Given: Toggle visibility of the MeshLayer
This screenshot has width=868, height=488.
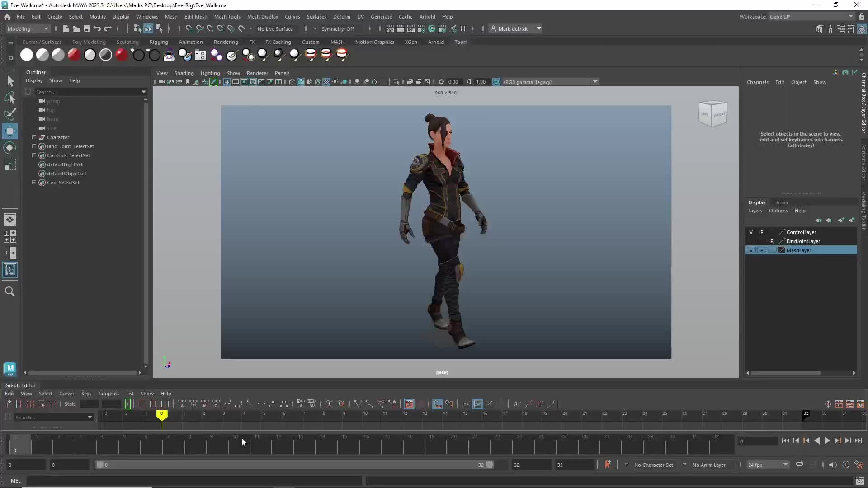Looking at the screenshot, I should coord(751,250).
